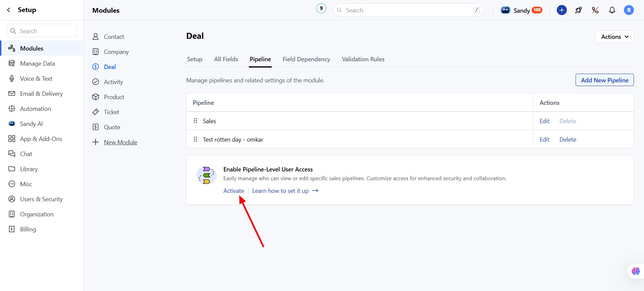
Task: Delete the Test rotten day - omkar pipeline
Action: [568, 140]
